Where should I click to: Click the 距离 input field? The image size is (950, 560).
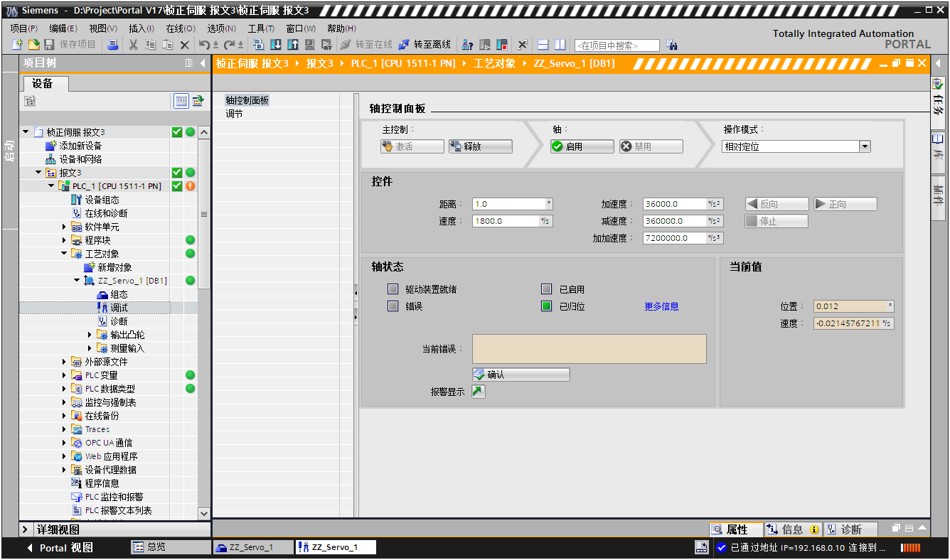point(508,204)
